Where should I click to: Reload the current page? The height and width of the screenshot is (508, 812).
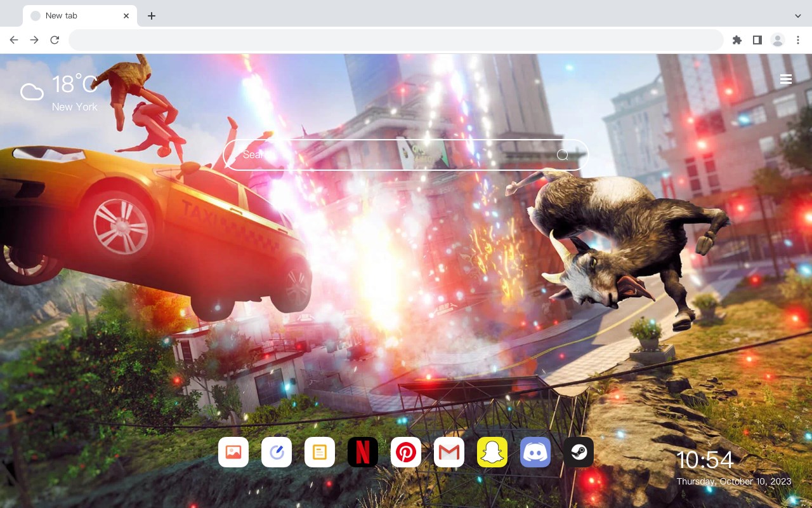(x=55, y=40)
